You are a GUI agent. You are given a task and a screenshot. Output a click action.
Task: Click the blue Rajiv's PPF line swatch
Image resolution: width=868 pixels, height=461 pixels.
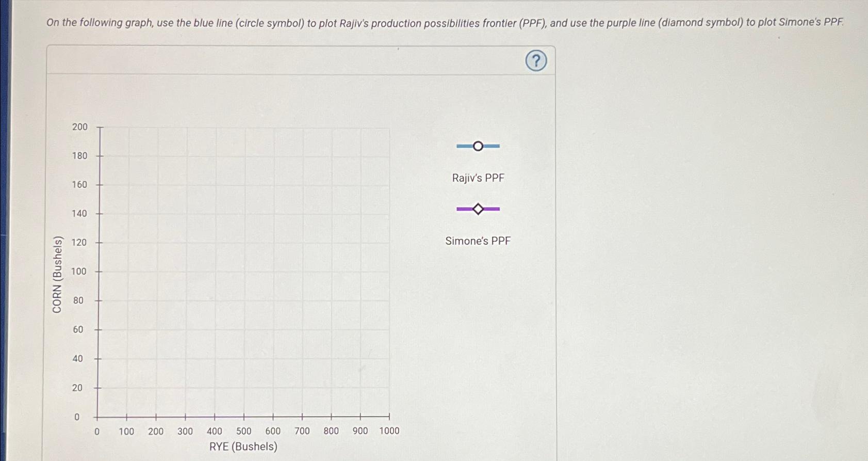pyautogui.click(x=464, y=147)
